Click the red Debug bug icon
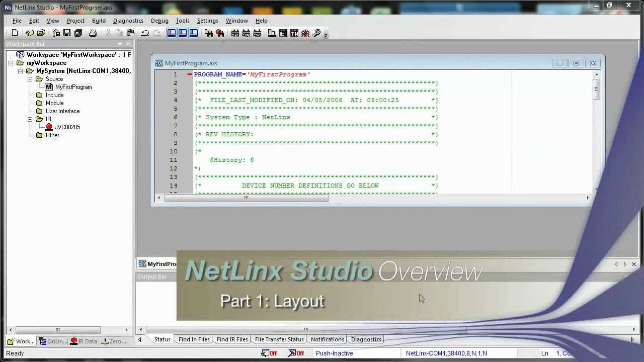Viewport: 644px width, 362px height. coord(305,33)
